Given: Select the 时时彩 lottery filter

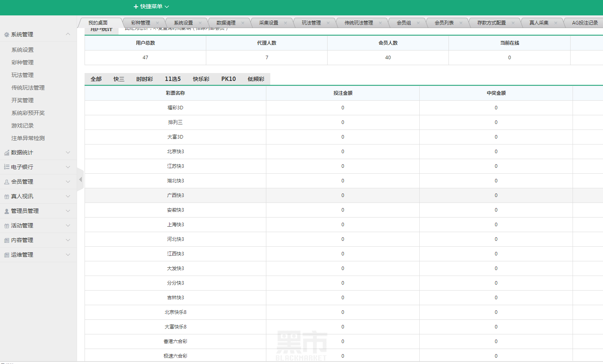Looking at the screenshot, I should coord(145,79).
